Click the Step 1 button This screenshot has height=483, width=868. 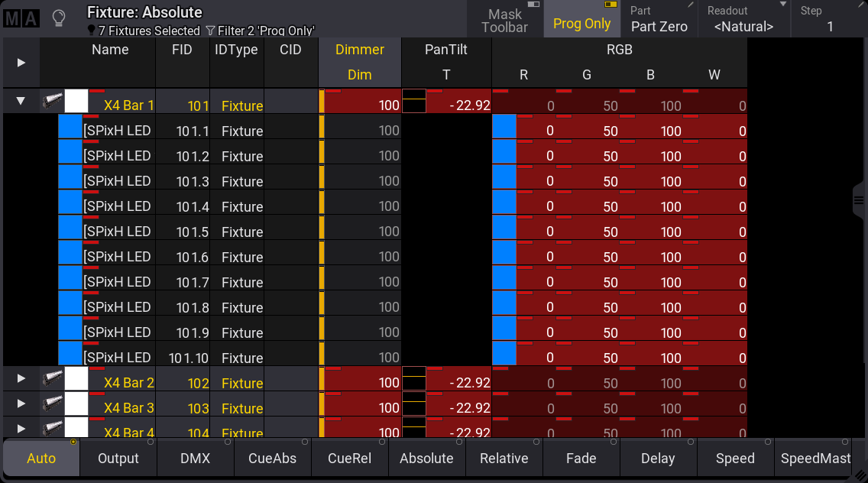tap(829, 19)
